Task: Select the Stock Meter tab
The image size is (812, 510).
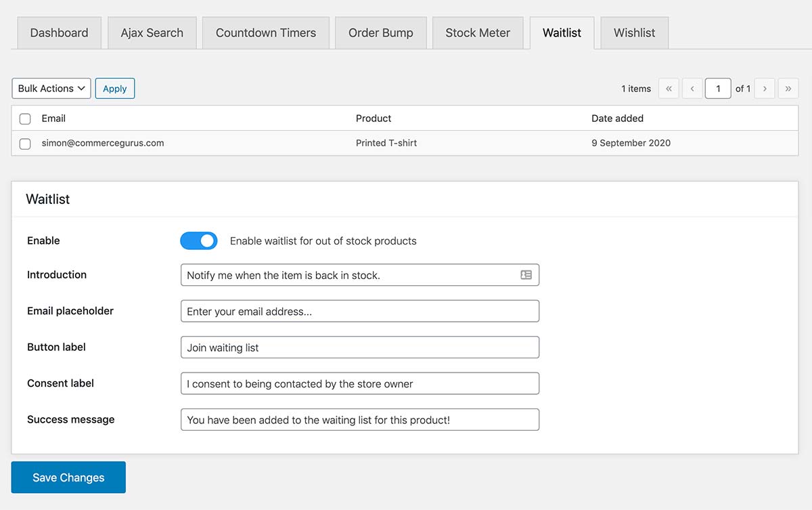Action: (478, 33)
